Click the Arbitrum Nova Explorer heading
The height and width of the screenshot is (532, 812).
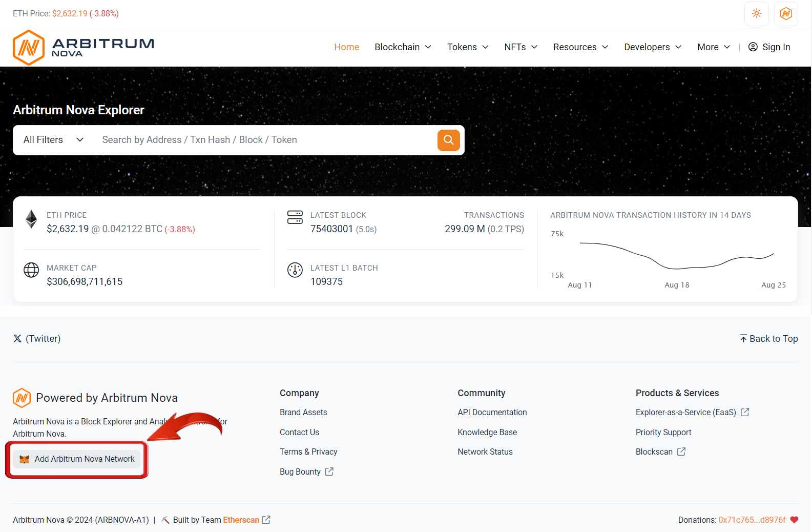point(78,110)
